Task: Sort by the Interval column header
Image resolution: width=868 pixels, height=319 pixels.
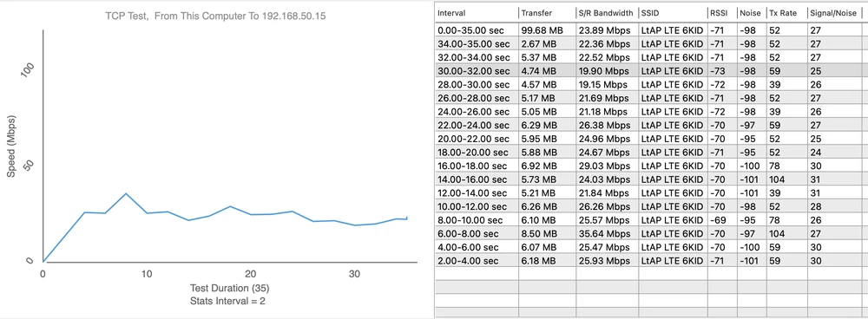Action: click(x=477, y=12)
